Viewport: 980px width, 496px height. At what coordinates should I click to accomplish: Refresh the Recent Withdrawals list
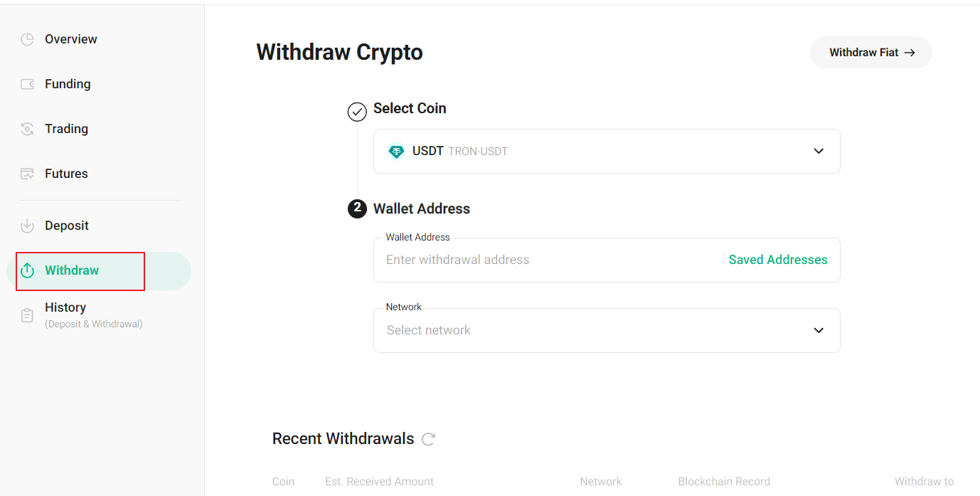(x=427, y=440)
